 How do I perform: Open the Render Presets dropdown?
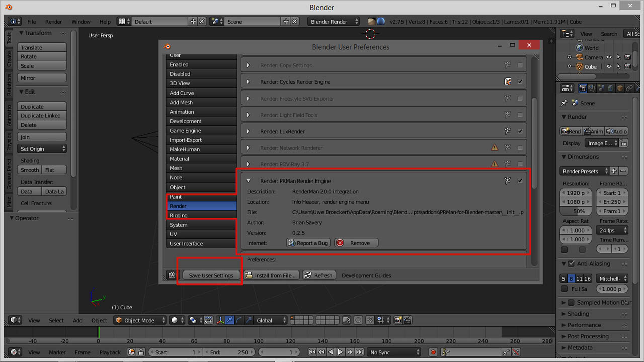[x=585, y=171]
